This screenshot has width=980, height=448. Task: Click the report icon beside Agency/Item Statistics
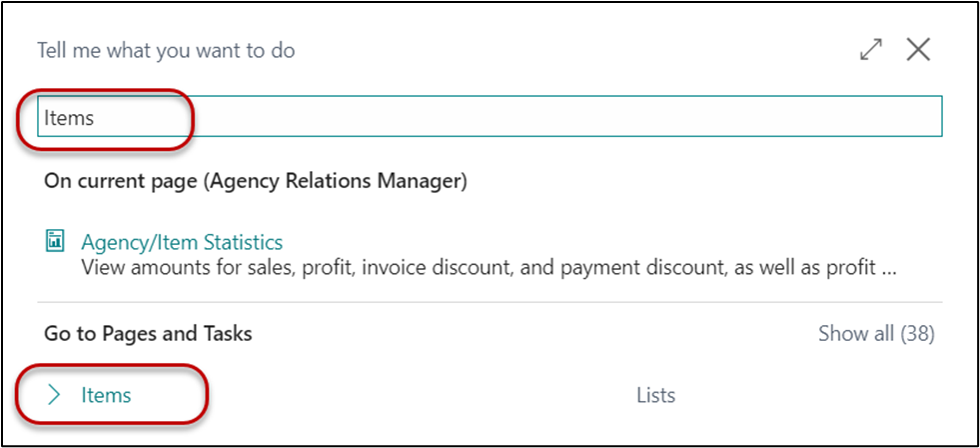55,241
